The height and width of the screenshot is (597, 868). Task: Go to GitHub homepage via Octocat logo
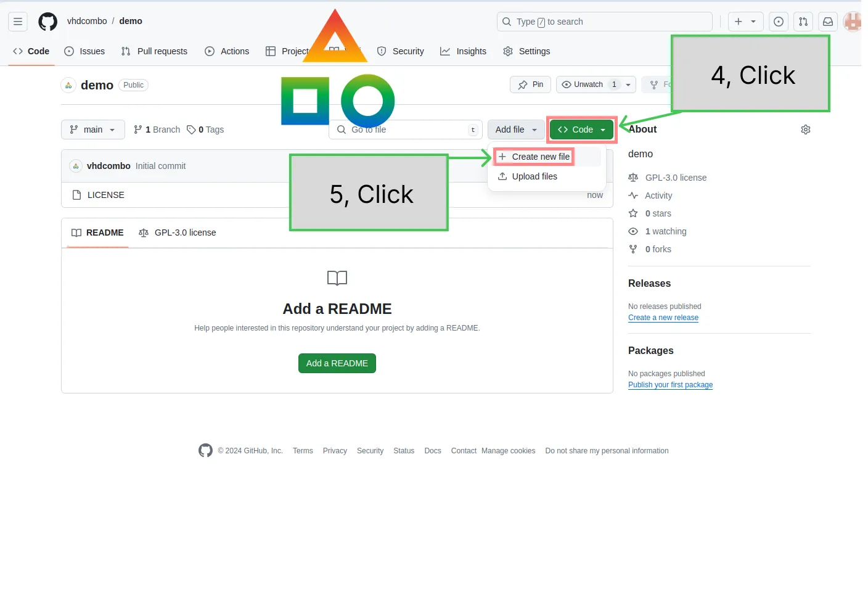47,22
